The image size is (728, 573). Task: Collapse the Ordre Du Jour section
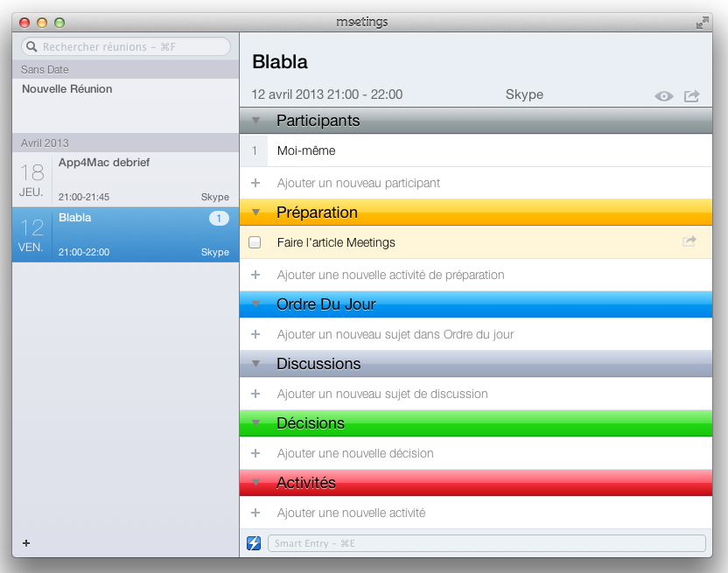click(x=255, y=304)
